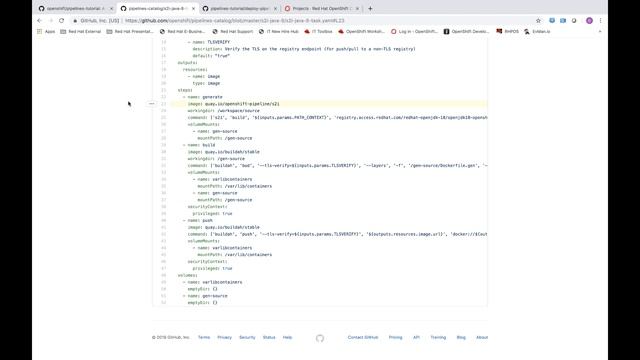The width and height of the screenshot is (640, 360).
Task: Close the openshift/pipelines-tutorial tab
Action: pos(111,9)
